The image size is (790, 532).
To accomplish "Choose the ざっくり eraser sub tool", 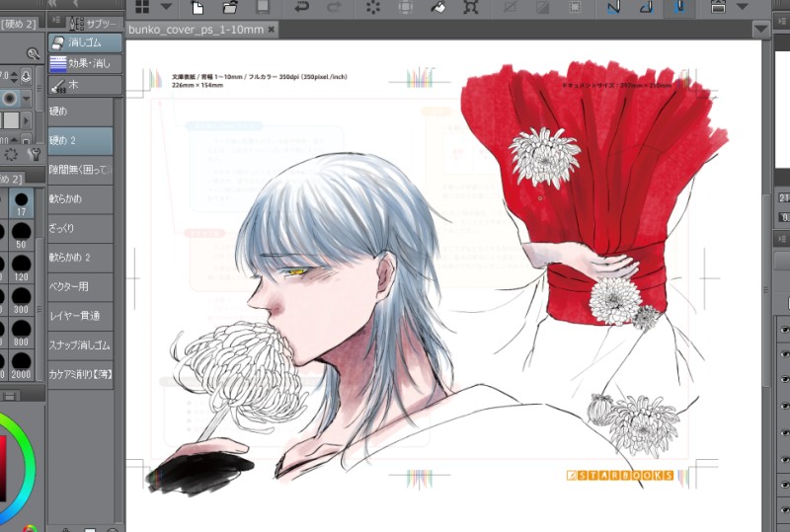I will click(x=80, y=228).
